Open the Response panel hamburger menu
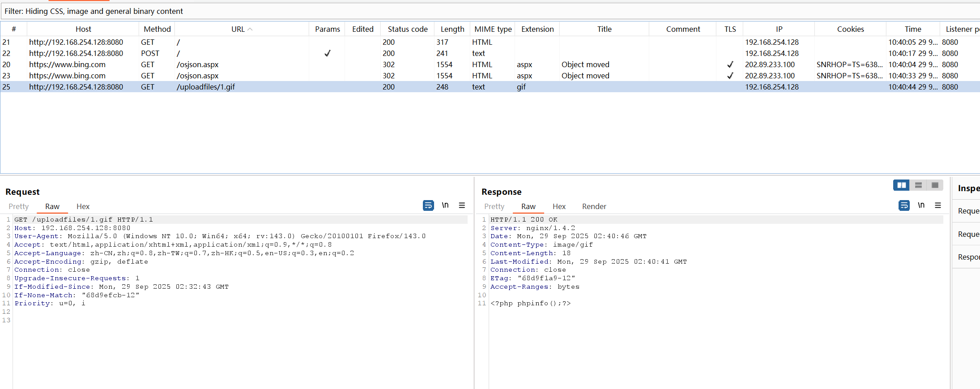This screenshot has height=389, width=980. pyautogui.click(x=938, y=205)
